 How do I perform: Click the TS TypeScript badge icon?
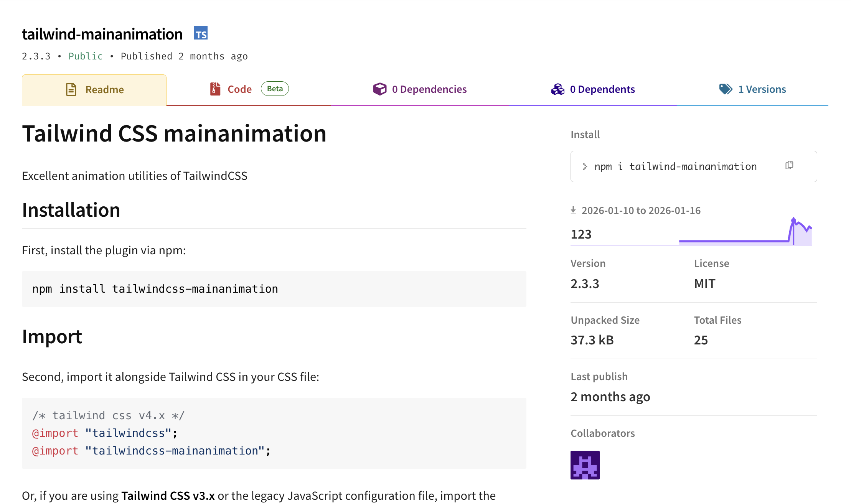[x=201, y=34]
